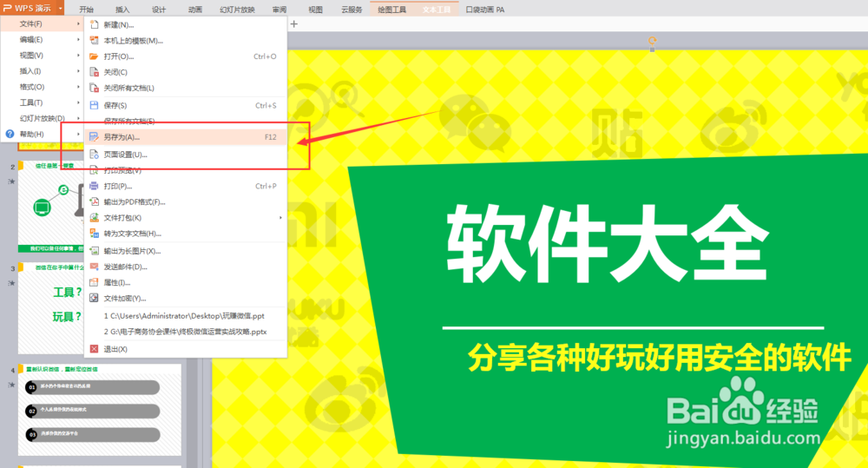The height and width of the screenshot is (468, 868).
Task: Click the blue 帮助(H) question mark icon
Action: pyautogui.click(x=10, y=134)
